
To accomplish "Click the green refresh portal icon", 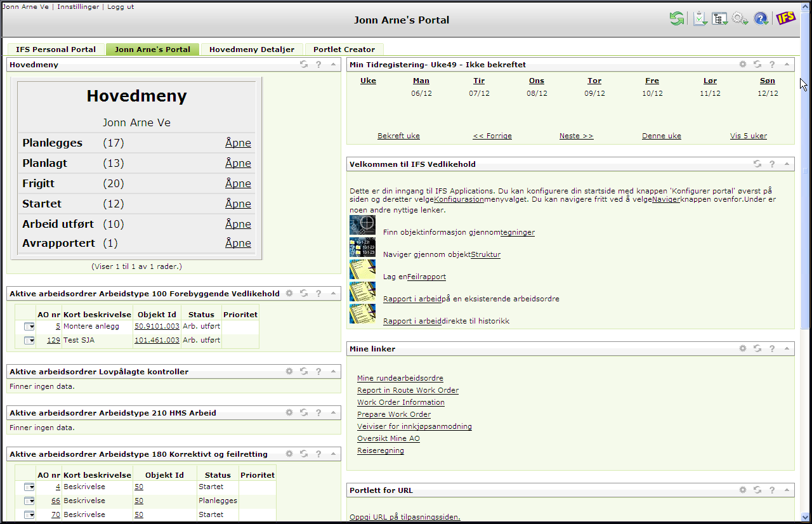I will (x=677, y=19).
